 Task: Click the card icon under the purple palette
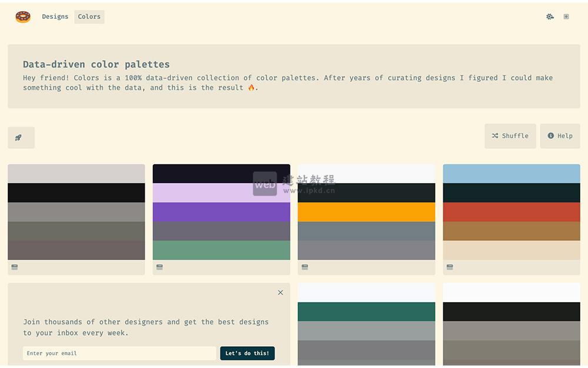click(x=159, y=267)
